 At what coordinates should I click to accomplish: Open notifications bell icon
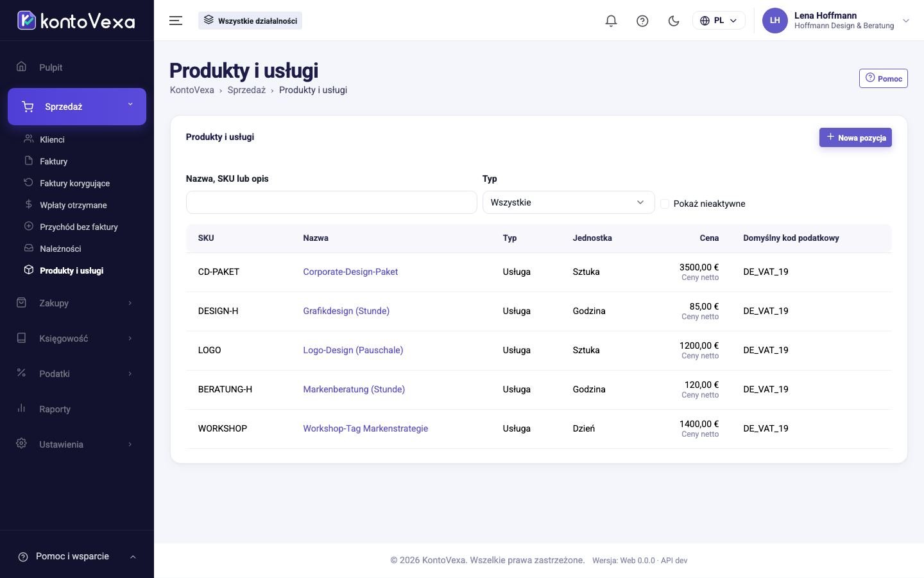click(x=611, y=21)
